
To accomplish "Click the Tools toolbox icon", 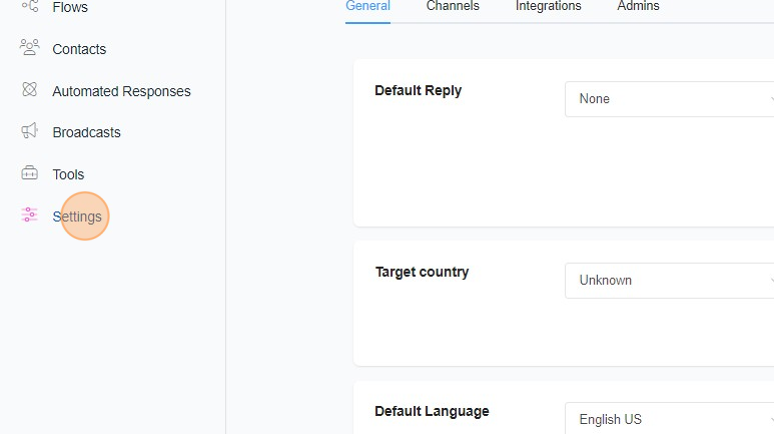I will coord(30,173).
